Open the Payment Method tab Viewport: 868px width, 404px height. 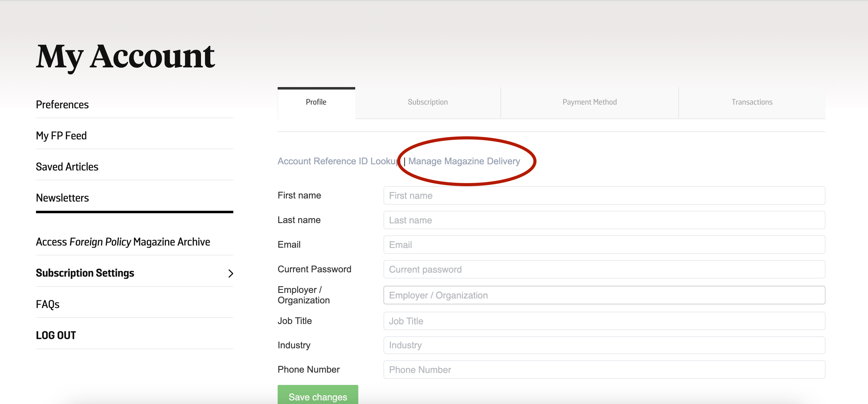tap(589, 102)
